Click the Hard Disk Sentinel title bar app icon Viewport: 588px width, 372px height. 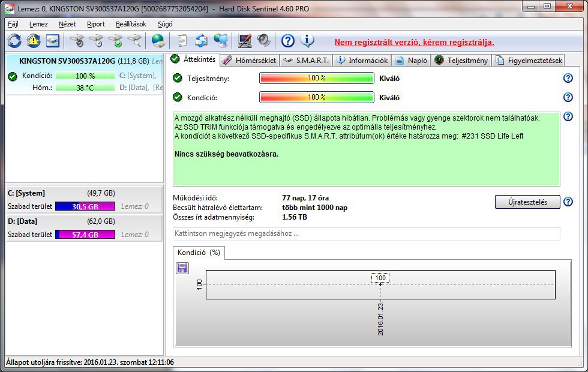tap(10, 8)
